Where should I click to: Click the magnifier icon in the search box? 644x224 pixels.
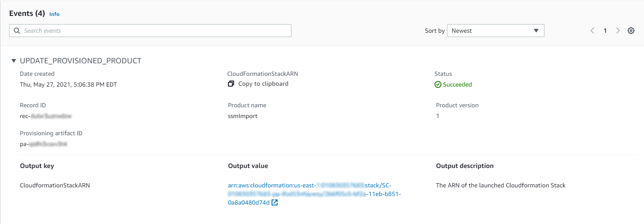click(x=17, y=31)
